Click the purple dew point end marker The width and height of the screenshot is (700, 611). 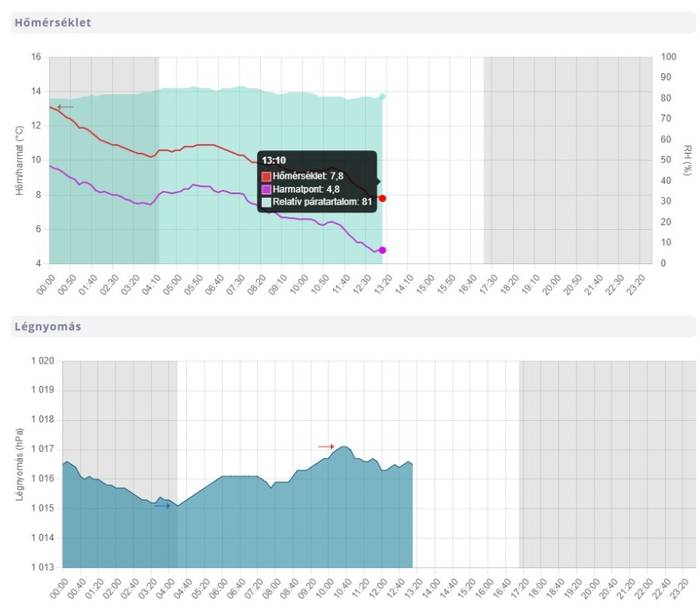pyautogui.click(x=383, y=250)
